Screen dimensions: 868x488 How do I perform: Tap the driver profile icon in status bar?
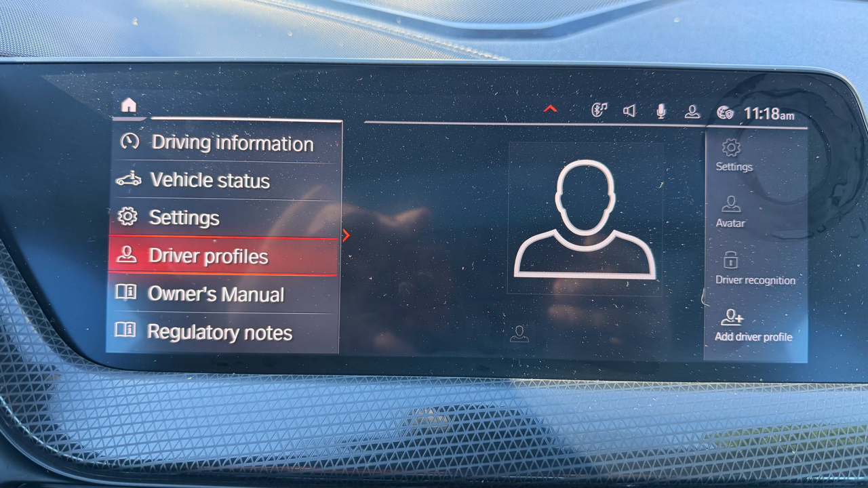[x=692, y=112]
